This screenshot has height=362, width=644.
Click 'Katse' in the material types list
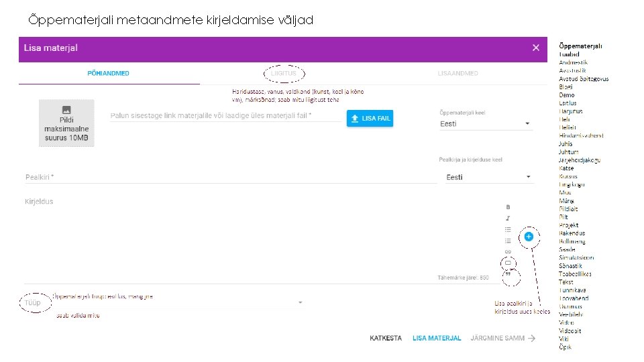566,168
